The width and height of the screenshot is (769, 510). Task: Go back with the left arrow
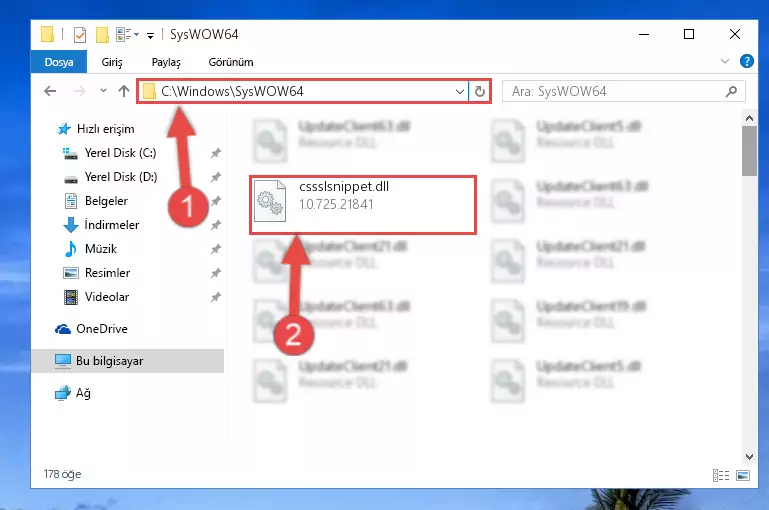(50, 91)
